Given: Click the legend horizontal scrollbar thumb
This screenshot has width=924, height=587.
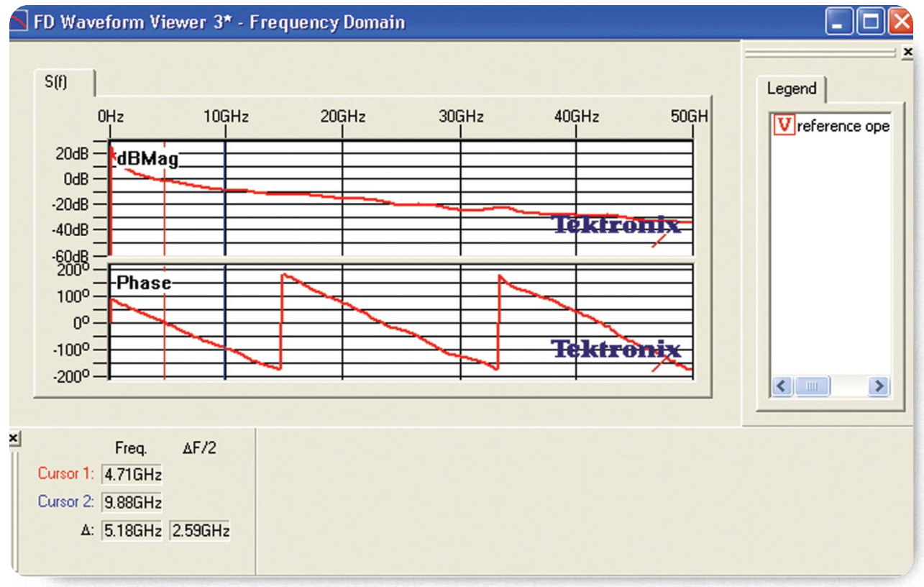Looking at the screenshot, I should 813,387.
